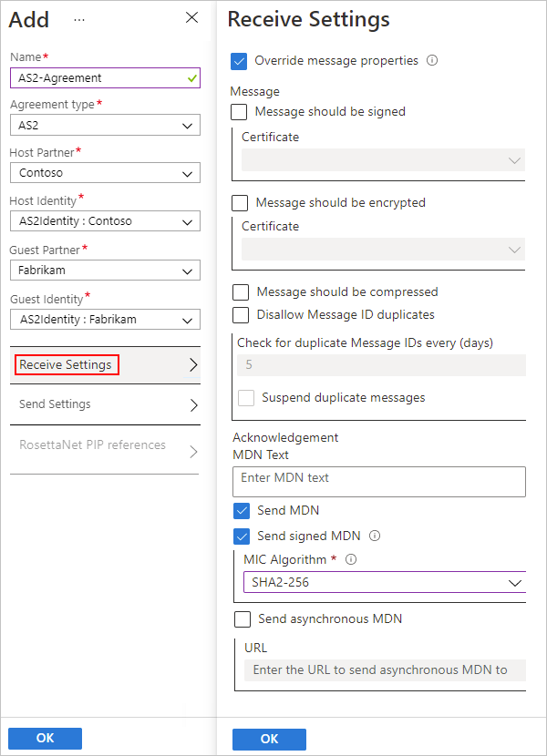Click OK in the Receive Settings pane
This screenshot has width=547, height=756.
[x=268, y=739]
